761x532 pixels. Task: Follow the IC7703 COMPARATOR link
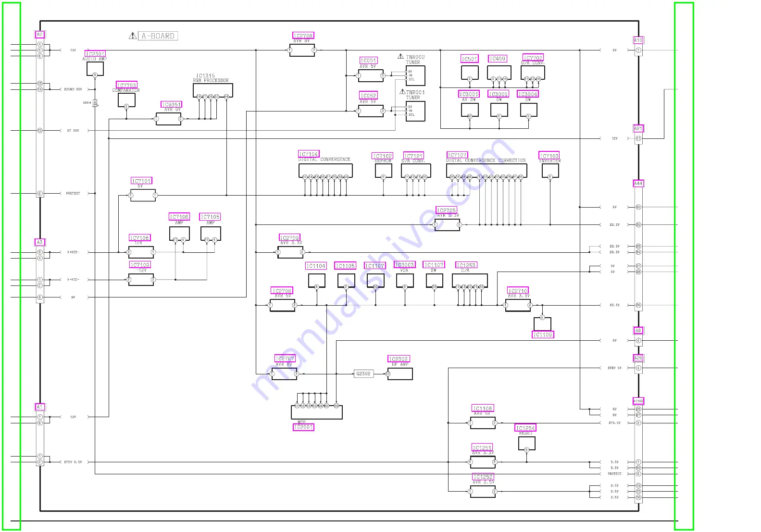[127, 85]
